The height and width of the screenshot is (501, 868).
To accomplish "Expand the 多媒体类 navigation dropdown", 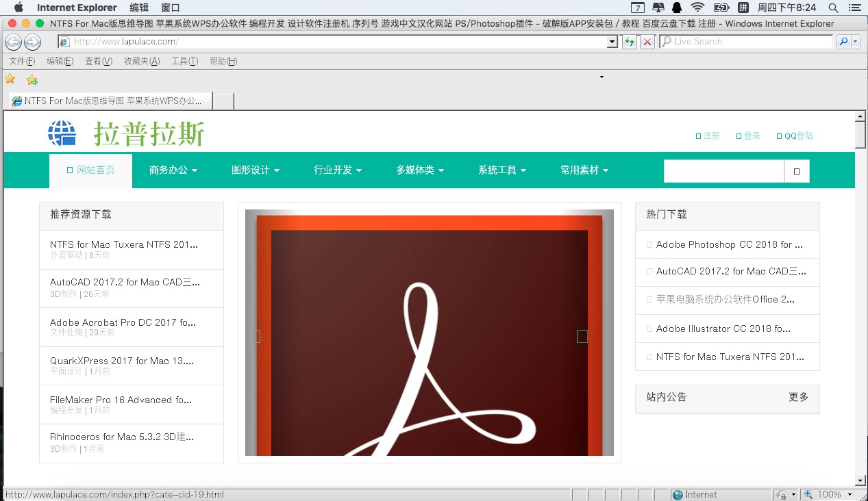I will (420, 170).
